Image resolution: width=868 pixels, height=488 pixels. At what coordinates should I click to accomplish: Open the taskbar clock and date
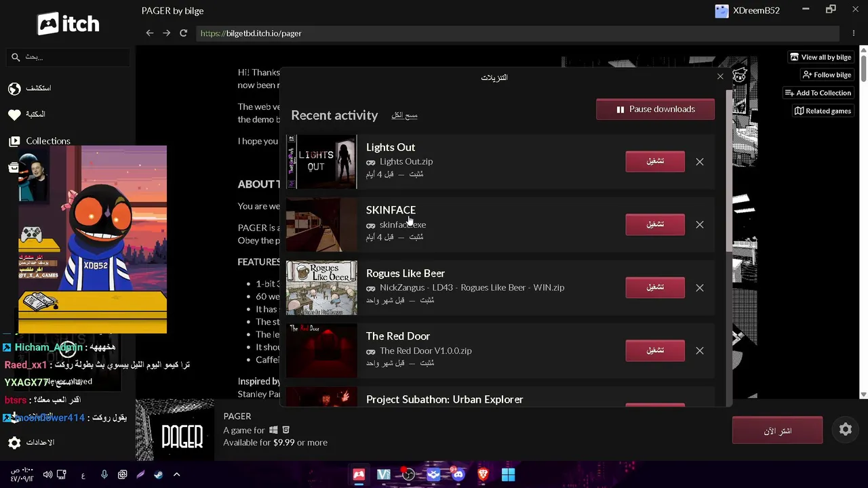tap(22, 474)
